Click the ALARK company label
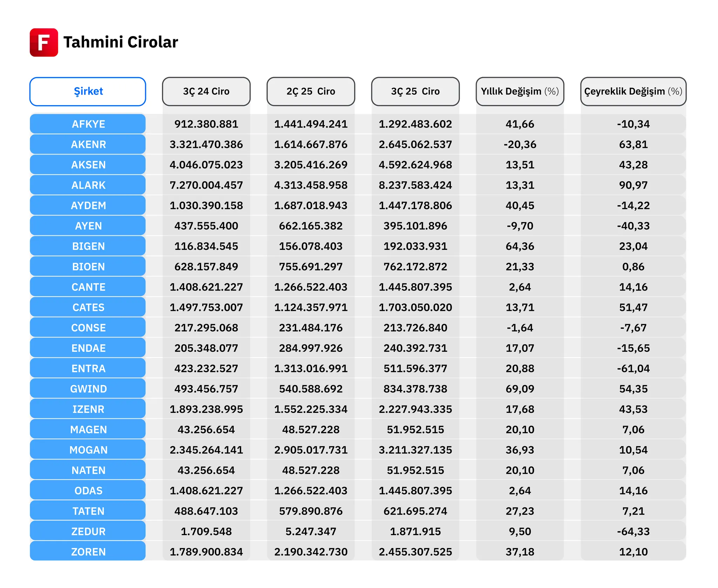 point(88,185)
